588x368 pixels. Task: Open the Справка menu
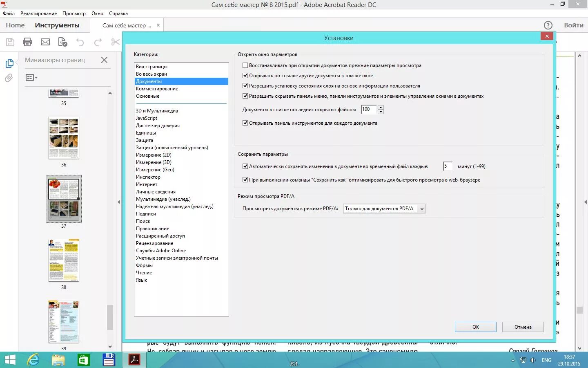tap(118, 13)
